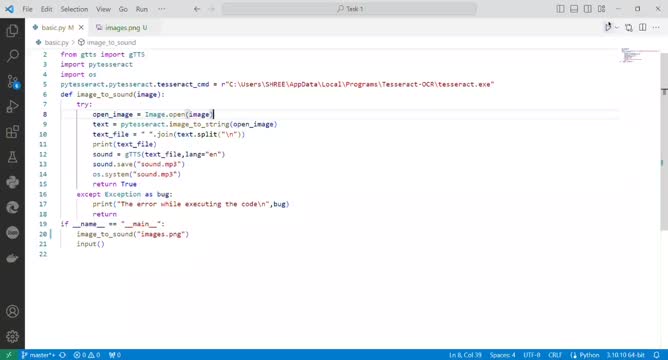Click the ports forwarded indicator
Screen dimensions: 668x360
pos(115,355)
